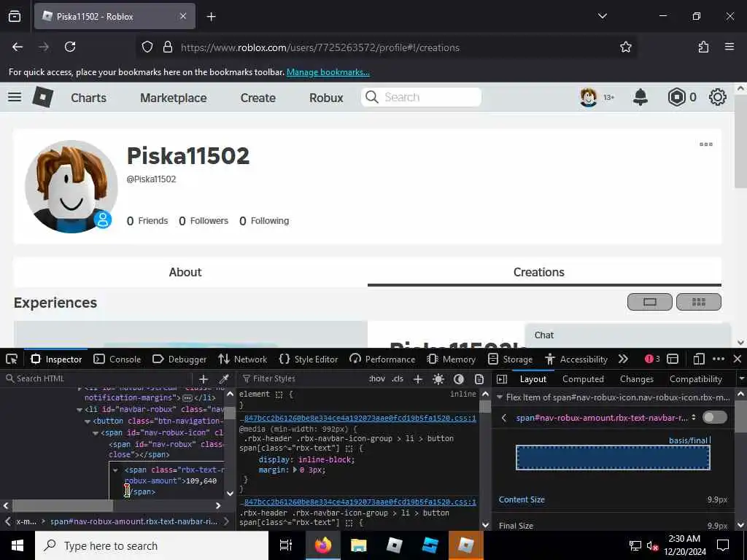The width and height of the screenshot is (747, 560).
Task: Click the devtools error count badge
Action: tap(652, 359)
